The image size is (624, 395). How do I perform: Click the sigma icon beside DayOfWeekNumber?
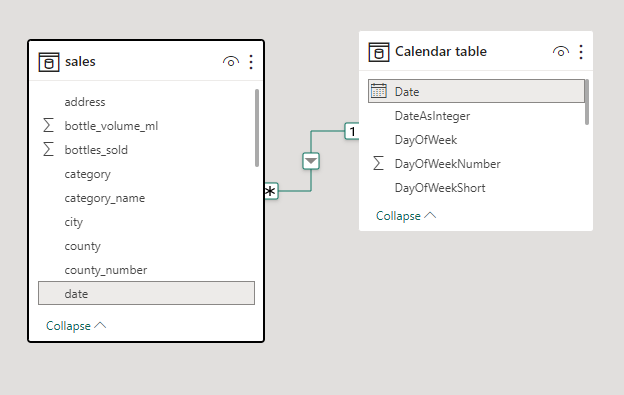coord(378,163)
